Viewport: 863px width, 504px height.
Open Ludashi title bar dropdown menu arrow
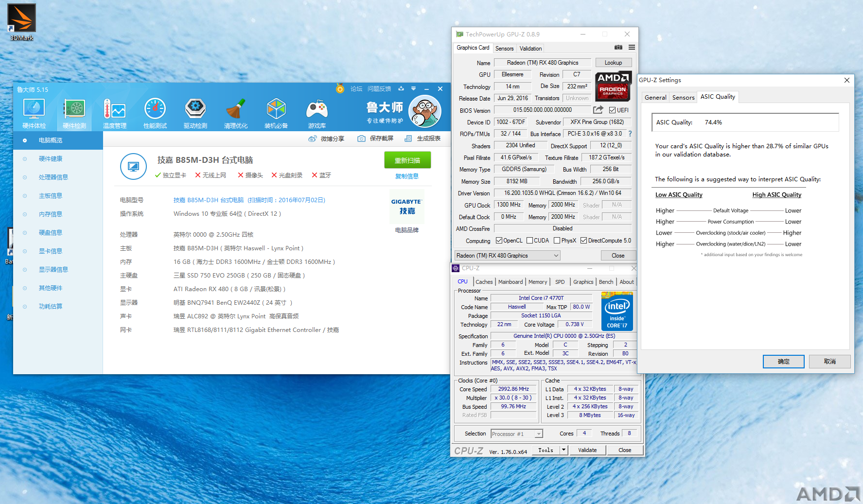click(414, 89)
